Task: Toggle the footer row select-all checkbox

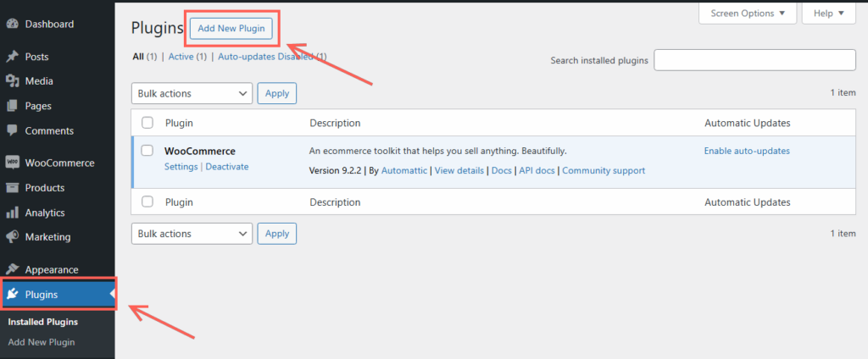Action: 147,202
